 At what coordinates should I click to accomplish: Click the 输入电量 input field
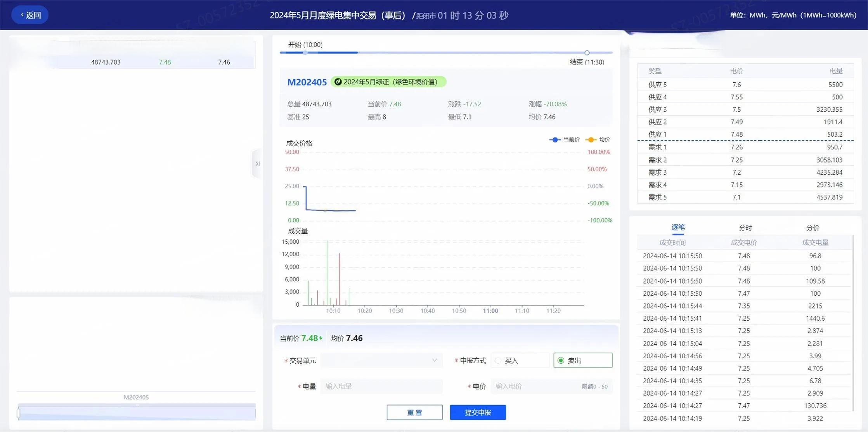click(381, 386)
